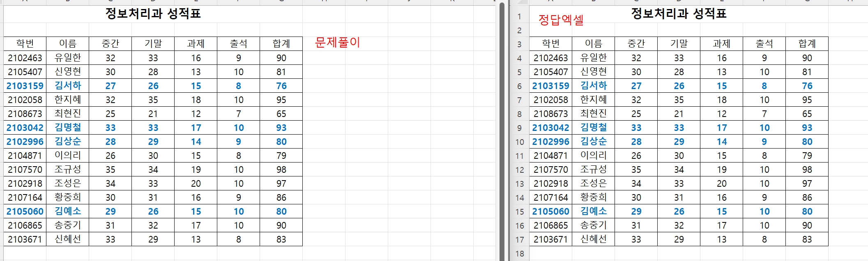This screenshot has width=868, height=261.
Task: Click the red 문제풀이 text label
Action: click(x=337, y=42)
